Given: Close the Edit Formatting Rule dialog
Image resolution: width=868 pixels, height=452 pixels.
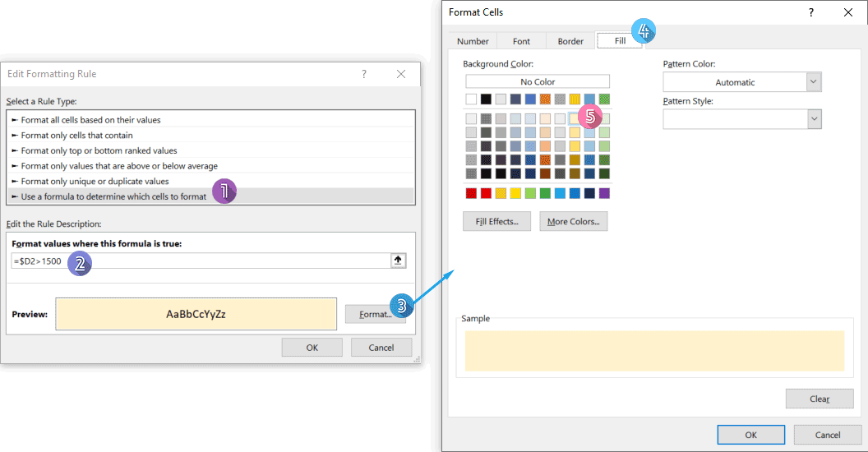Looking at the screenshot, I should (x=401, y=74).
